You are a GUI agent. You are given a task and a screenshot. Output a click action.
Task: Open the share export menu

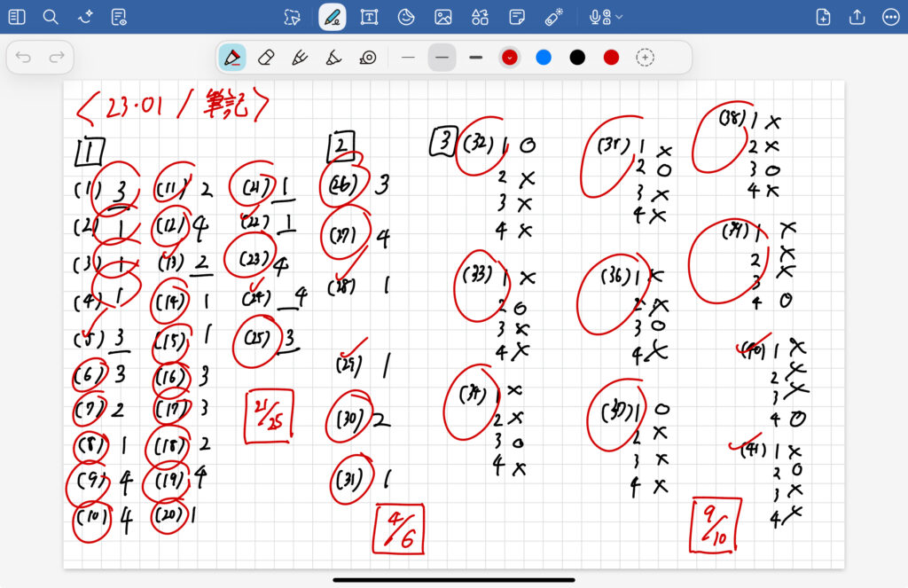coord(857,17)
